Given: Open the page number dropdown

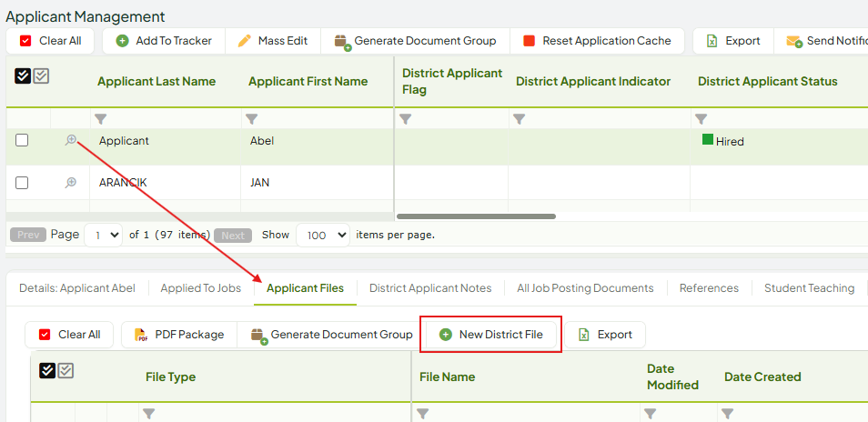Looking at the screenshot, I should (x=104, y=235).
